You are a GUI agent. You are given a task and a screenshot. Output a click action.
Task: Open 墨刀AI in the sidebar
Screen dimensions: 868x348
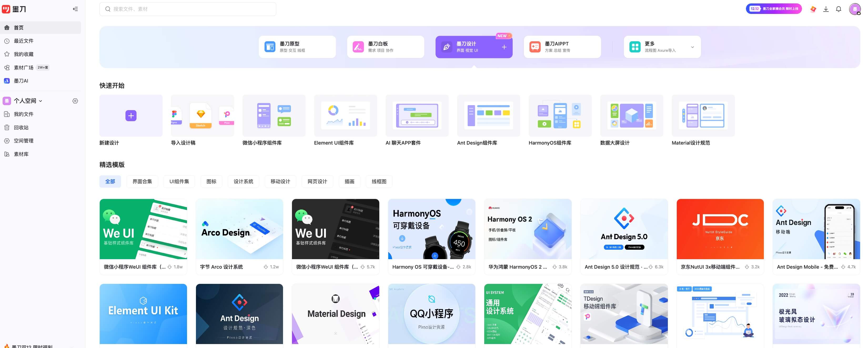click(x=21, y=81)
